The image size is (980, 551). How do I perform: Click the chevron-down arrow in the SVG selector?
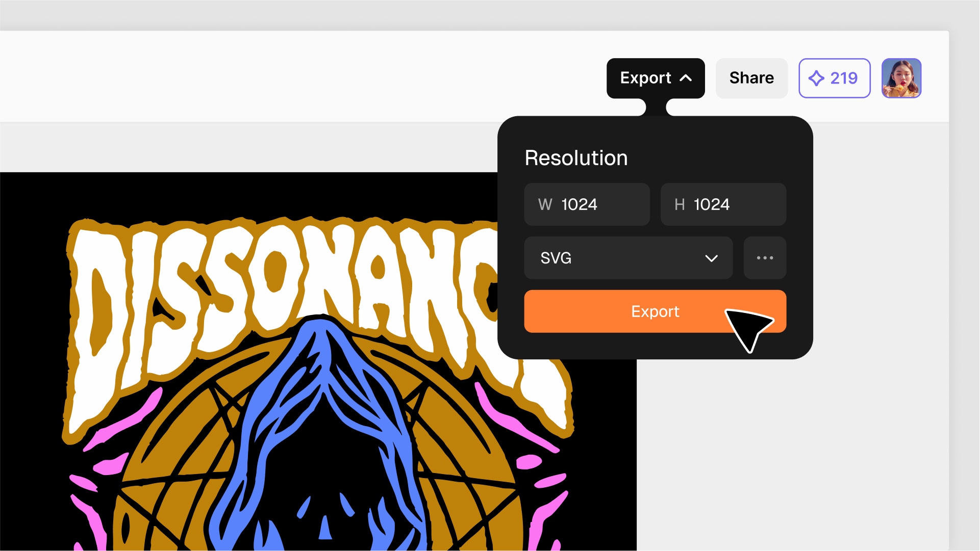point(711,258)
